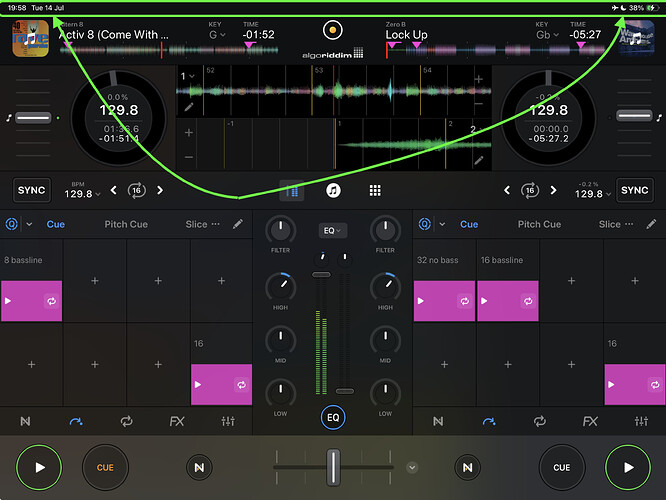
Task: Play the left deck
Action: (39, 467)
